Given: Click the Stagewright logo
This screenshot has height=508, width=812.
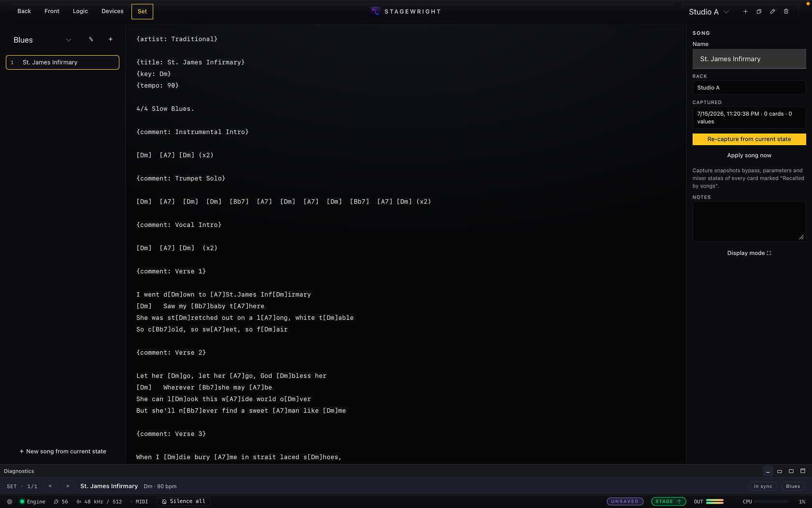Looking at the screenshot, I should click(375, 12).
